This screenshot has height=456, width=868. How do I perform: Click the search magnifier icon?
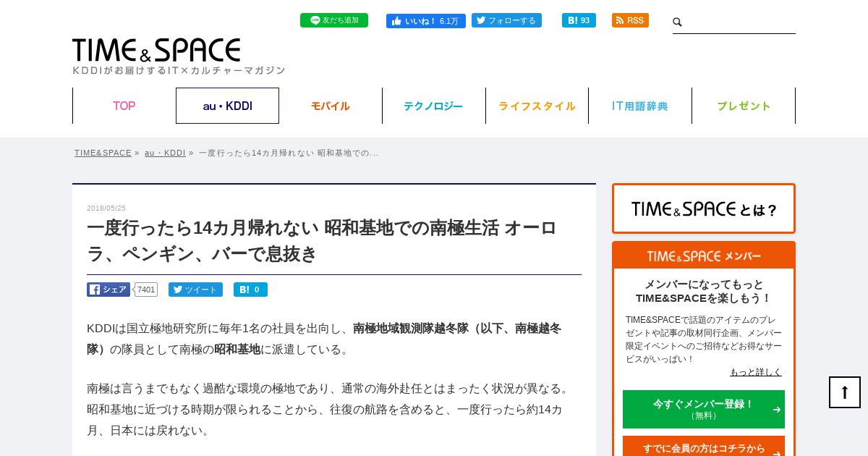pyautogui.click(x=678, y=22)
